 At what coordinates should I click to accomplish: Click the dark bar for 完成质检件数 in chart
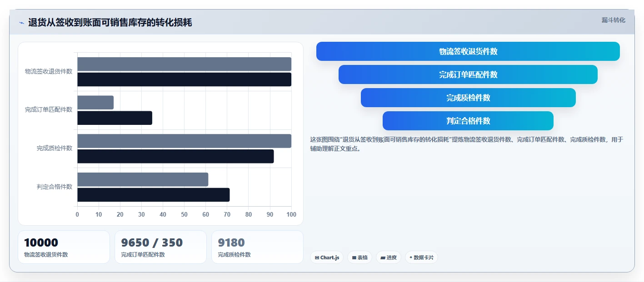click(x=175, y=156)
